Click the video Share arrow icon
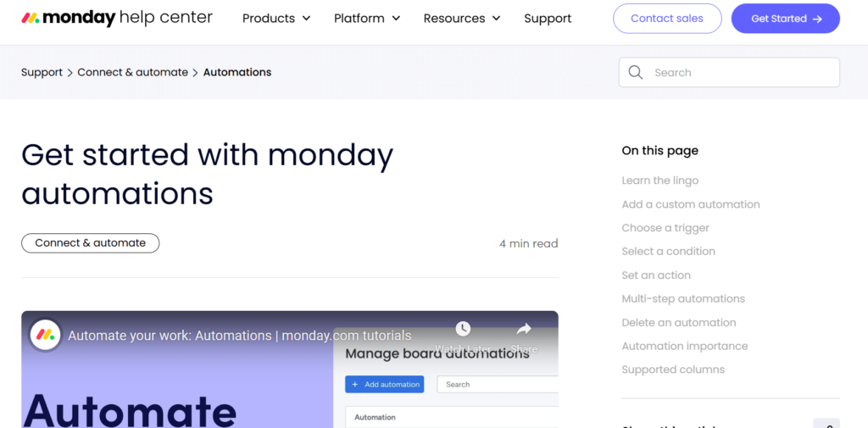 524,330
